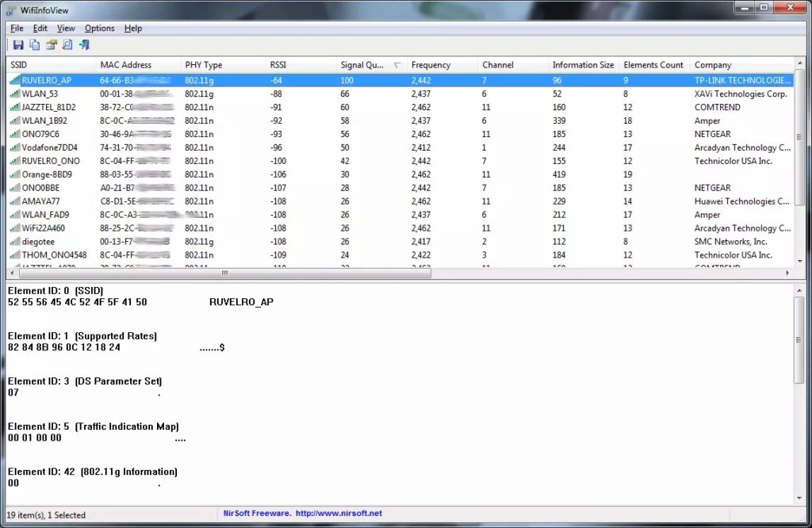Select the 'XAVi Technologies Corp.' company cell
812x528 pixels.
tap(741, 94)
